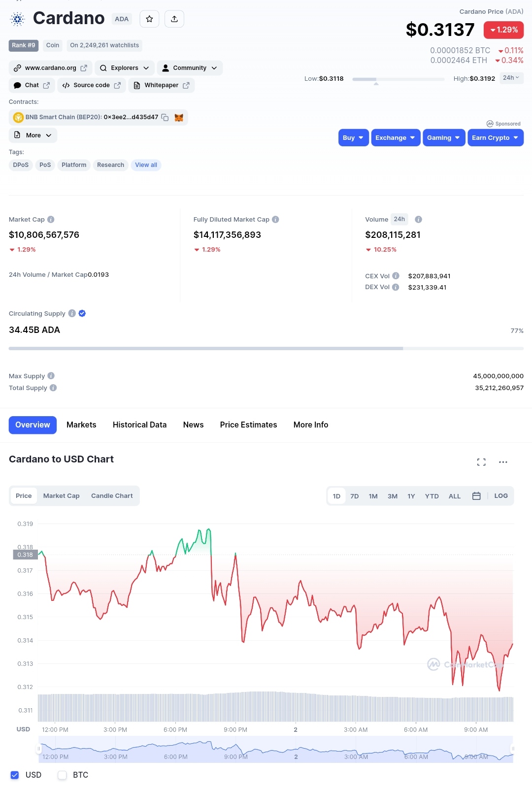Toggle LOG scale on the chart

click(501, 496)
